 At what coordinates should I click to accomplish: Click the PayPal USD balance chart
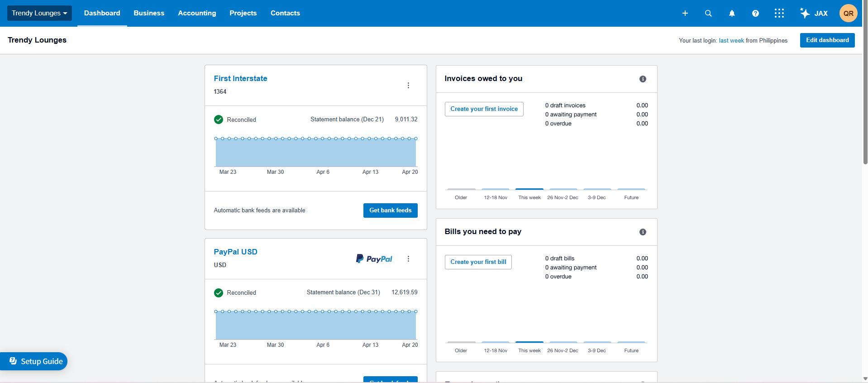316,325
